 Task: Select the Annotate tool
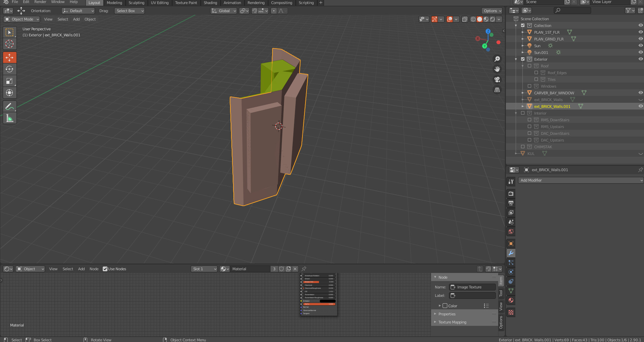point(10,106)
